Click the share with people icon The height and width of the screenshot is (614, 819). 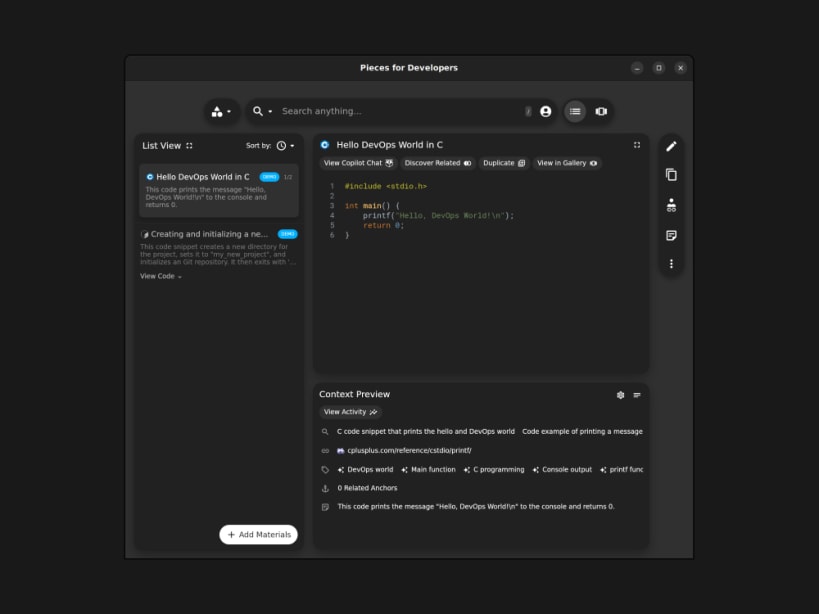(x=671, y=205)
